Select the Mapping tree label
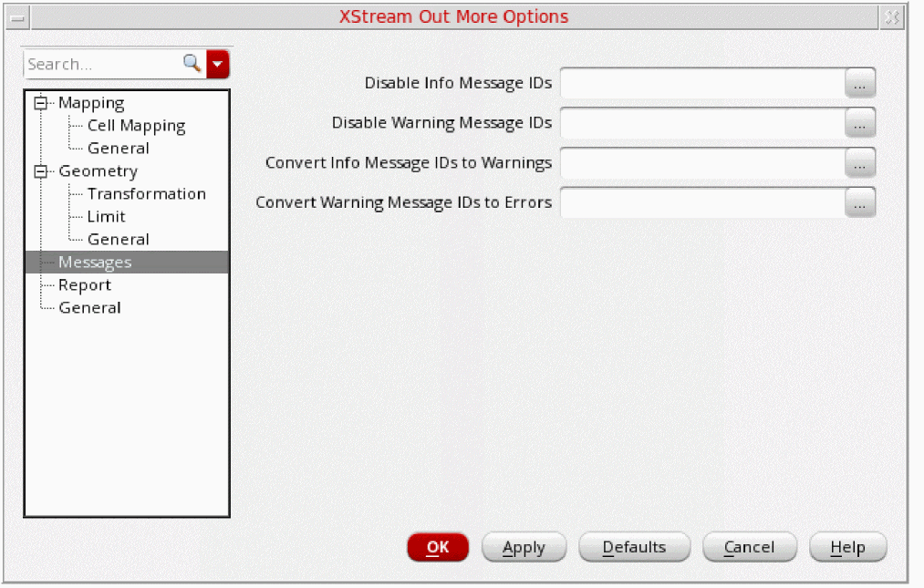 (x=90, y=104)
